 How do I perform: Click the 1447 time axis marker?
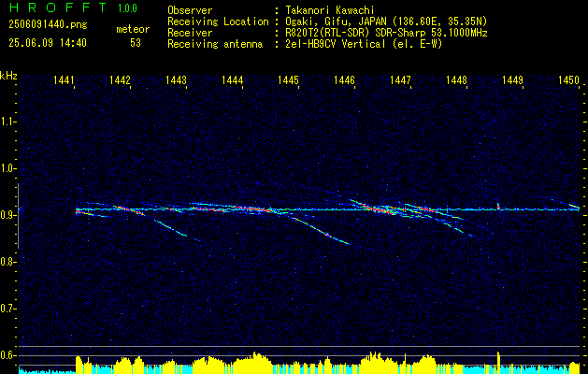(x=400, y=79)
